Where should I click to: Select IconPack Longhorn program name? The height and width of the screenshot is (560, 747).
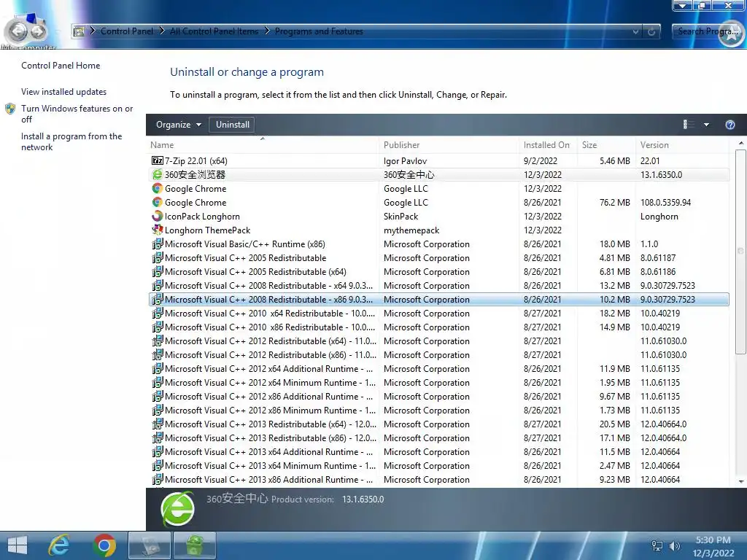point(202,216)
